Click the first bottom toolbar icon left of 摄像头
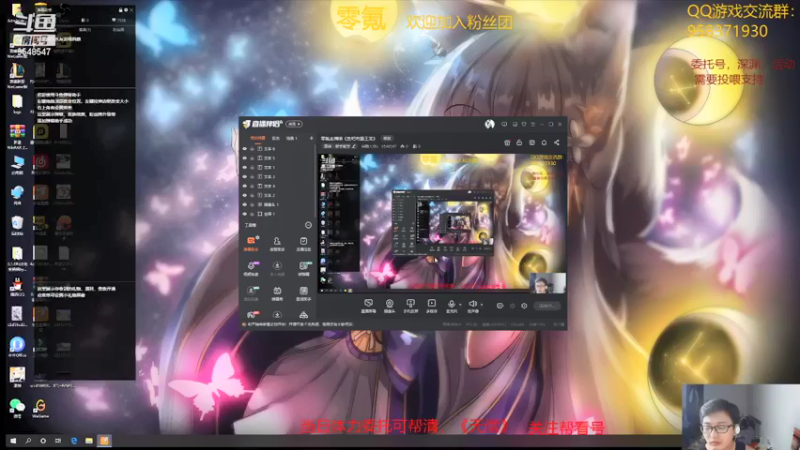 368,306
